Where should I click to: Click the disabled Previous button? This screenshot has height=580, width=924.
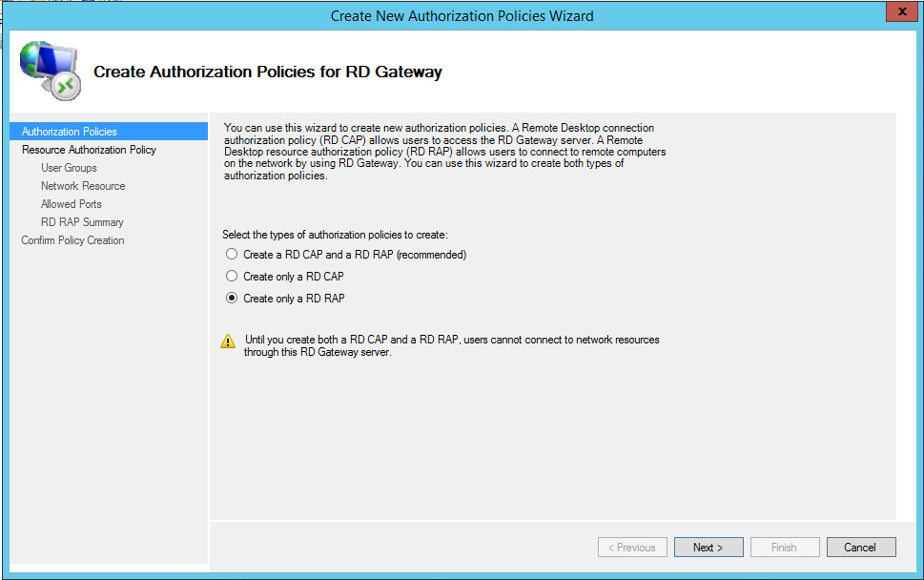633,548
